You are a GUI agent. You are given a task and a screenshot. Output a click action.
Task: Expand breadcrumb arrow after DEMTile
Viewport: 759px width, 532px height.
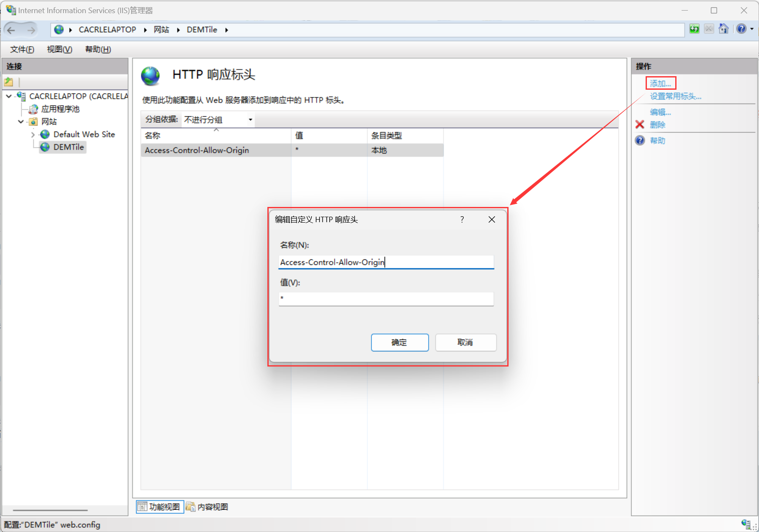click(226, 30)
